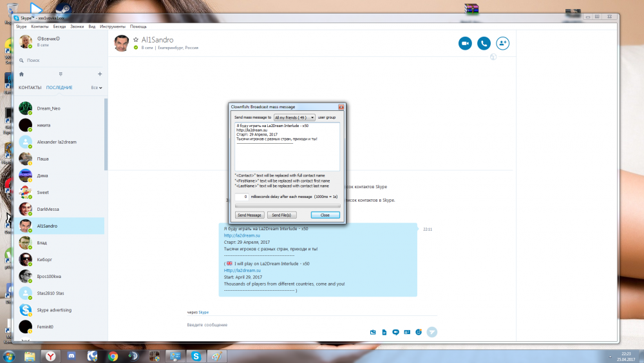This screenshot has height=363, width=644.
Task: Toggle favorite star next to Al1Sandro
Action: click(135, 40)
